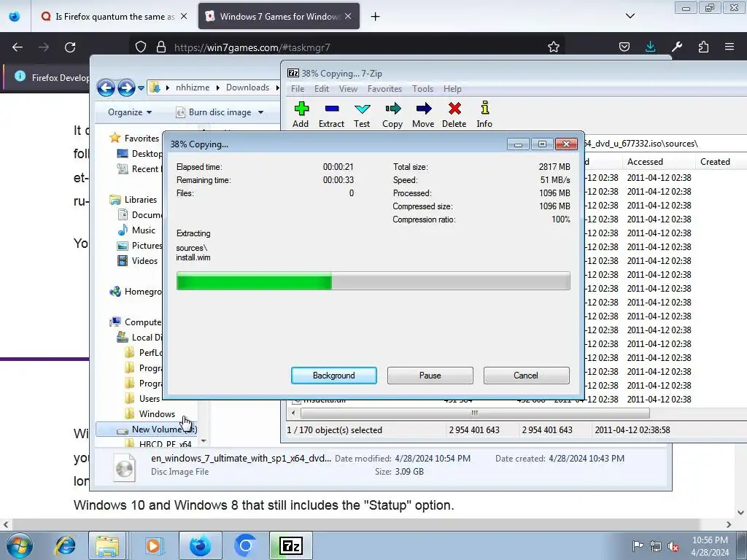Click the Info icon in 7-Zip toolbar
The image size is (747, 560).
click(484, 114)
